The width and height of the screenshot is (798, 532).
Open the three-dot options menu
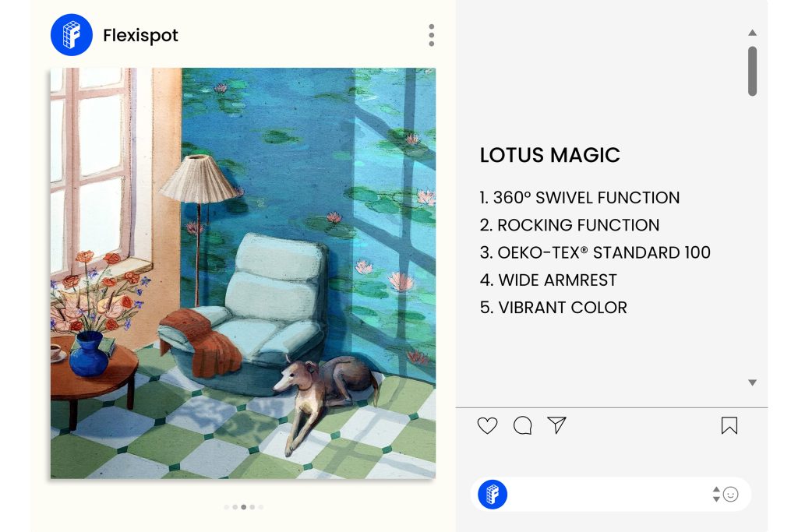[432, 35]
